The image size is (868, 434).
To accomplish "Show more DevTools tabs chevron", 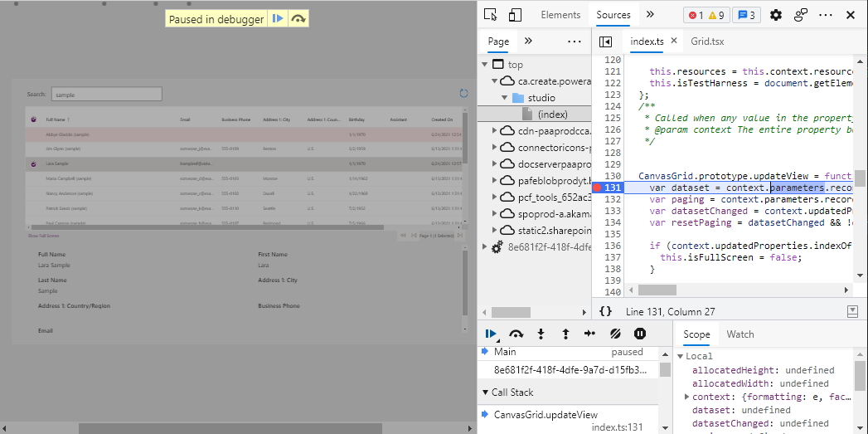I will point(651,15).
